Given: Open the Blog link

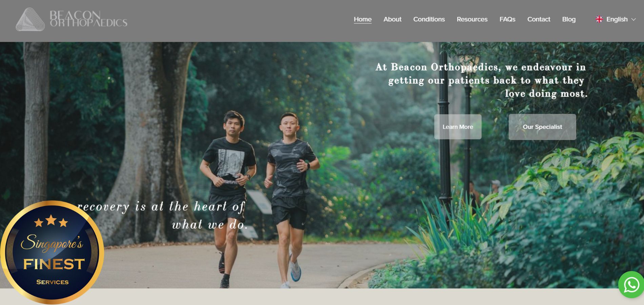Looking at the screenshot, I should (569, 19).
